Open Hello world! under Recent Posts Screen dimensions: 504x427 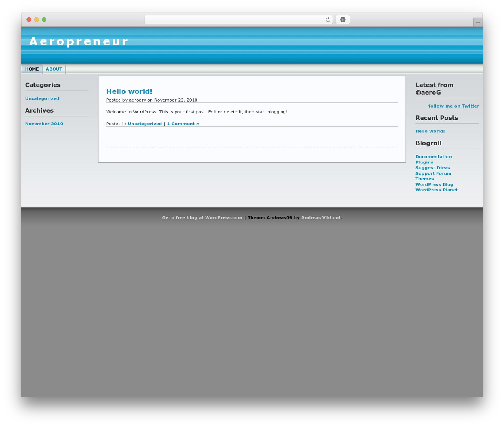click(x=430, y=131)
